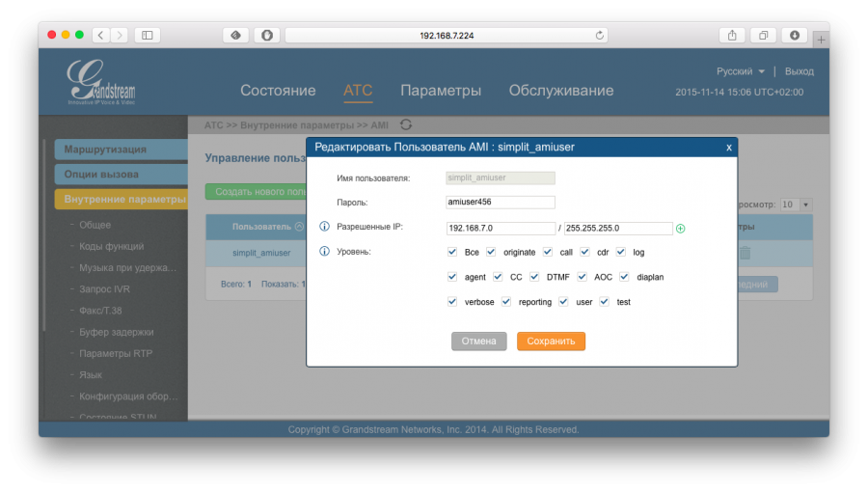Screen dimensions: 868x491
Task: Open the Обслуживание tab
Action: [x=561, y=91]
